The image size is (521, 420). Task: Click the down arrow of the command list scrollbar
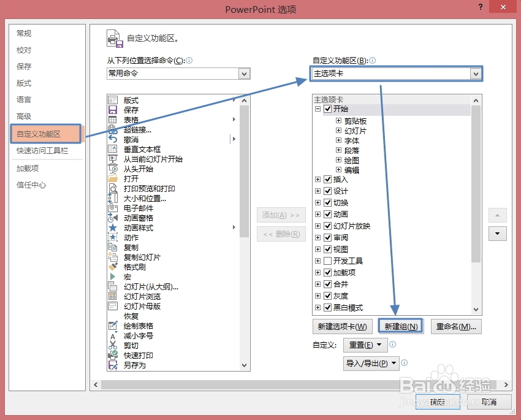tap(245, 365)
